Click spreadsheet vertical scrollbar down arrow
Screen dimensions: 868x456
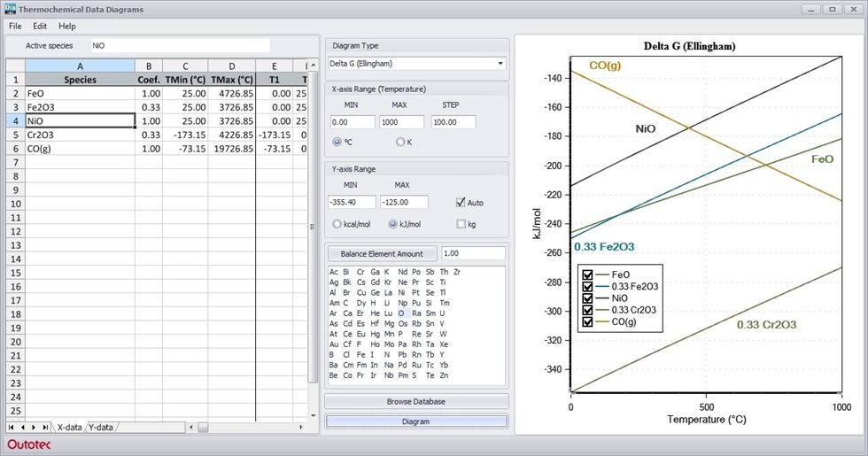click(314, 415)
